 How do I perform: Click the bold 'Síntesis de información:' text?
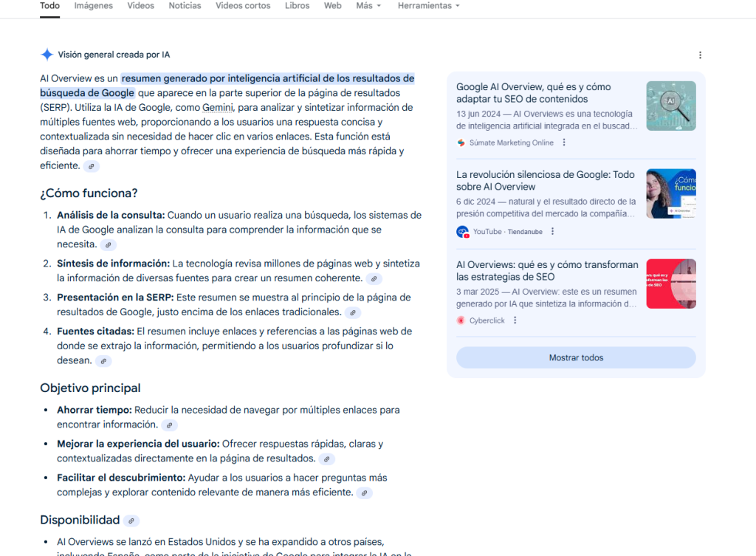113,264
